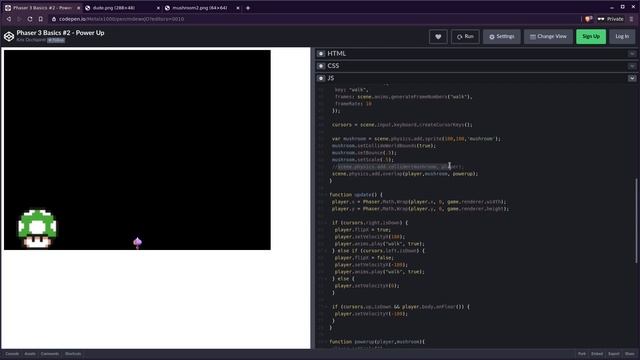
Task: Click the Export footer button
Action: click(614, 354)
